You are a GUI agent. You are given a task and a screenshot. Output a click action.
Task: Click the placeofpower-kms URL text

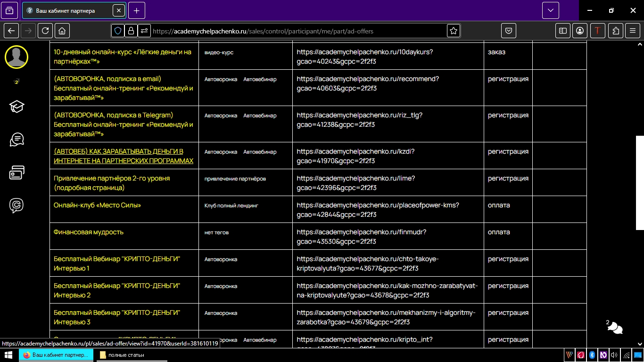pos(378,210)
